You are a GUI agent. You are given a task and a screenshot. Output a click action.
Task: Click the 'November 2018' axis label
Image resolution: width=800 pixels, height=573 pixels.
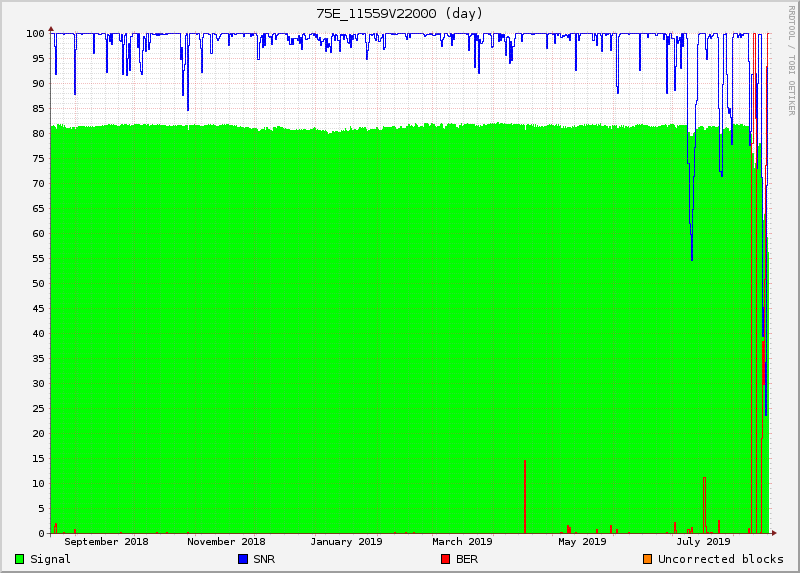[226, 541]
